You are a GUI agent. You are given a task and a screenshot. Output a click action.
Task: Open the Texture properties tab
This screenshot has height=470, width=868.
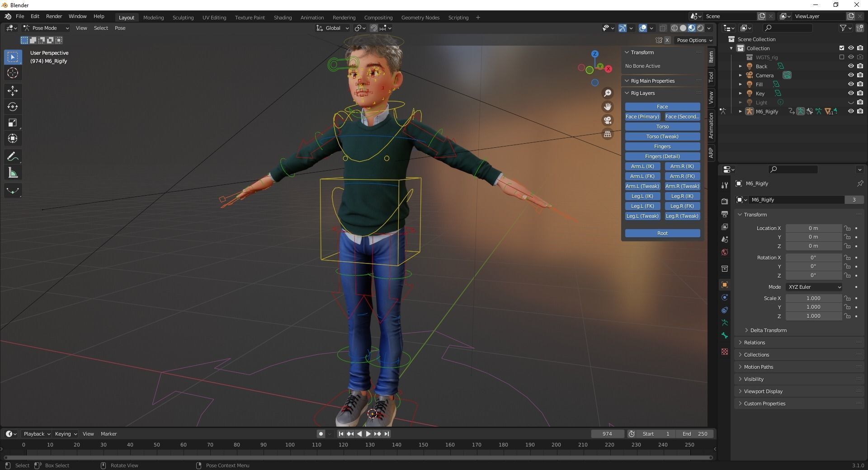coord(725,352)
